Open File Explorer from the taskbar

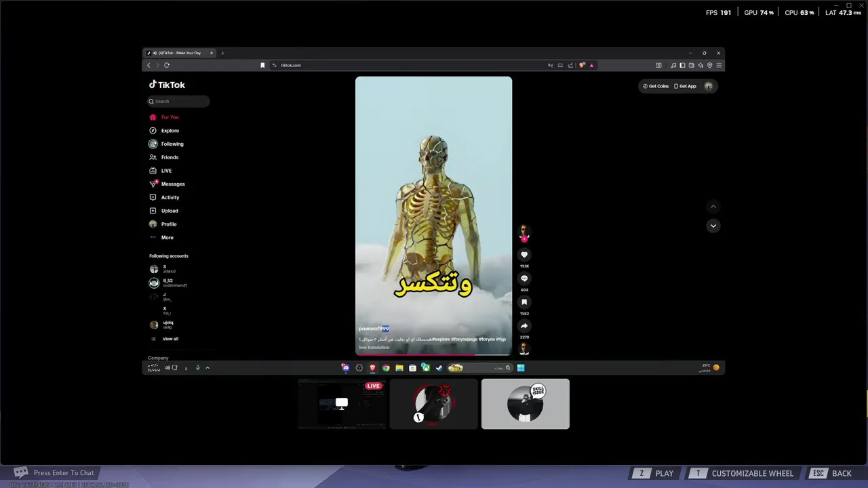pos(399,368)
